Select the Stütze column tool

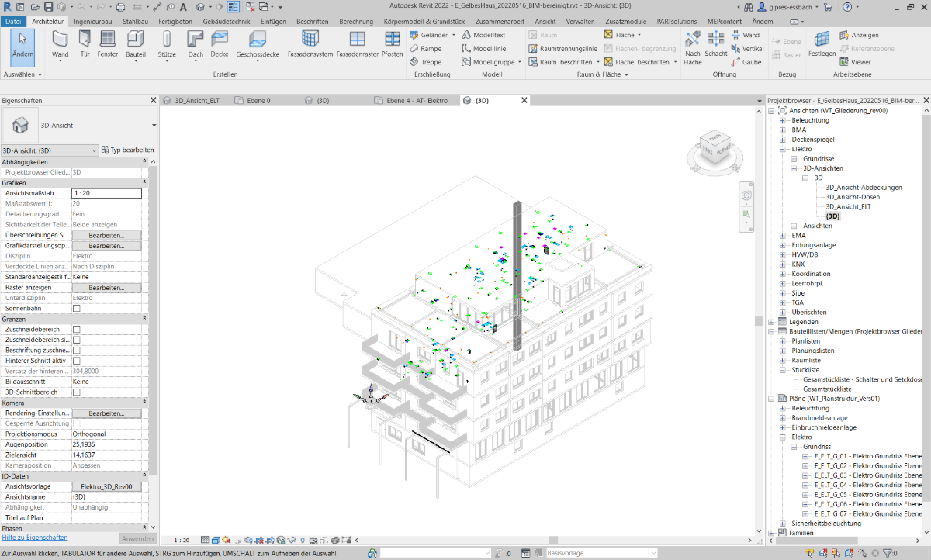167,44
